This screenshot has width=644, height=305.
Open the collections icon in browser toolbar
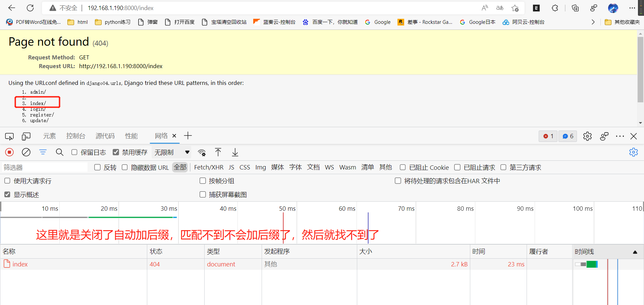tap(575, 8)
